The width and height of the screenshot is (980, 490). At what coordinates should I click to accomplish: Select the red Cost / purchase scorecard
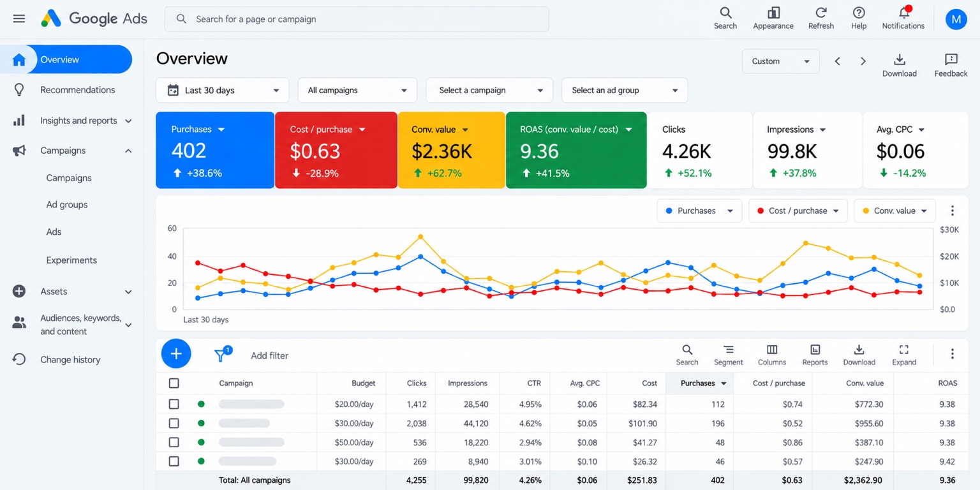[x=336, y=151]
